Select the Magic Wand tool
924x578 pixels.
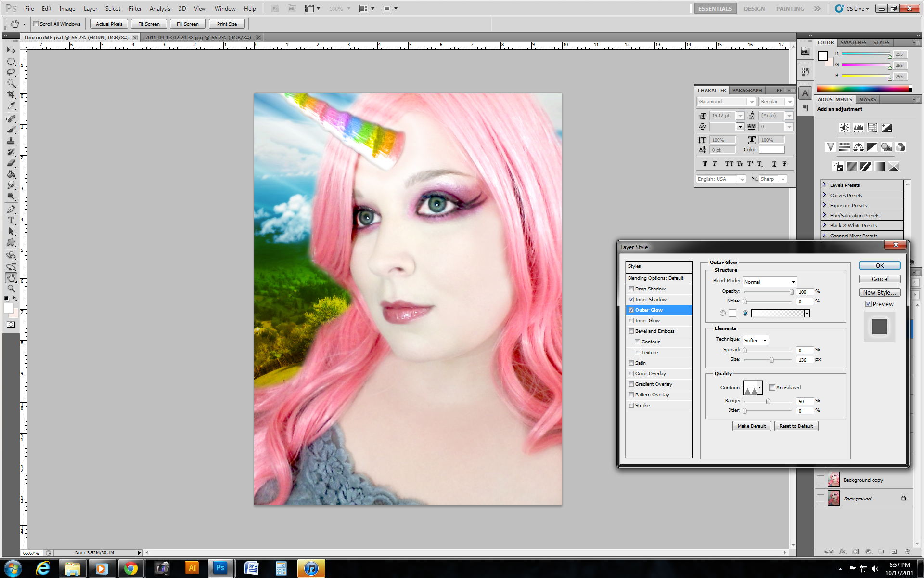(11, 83)
